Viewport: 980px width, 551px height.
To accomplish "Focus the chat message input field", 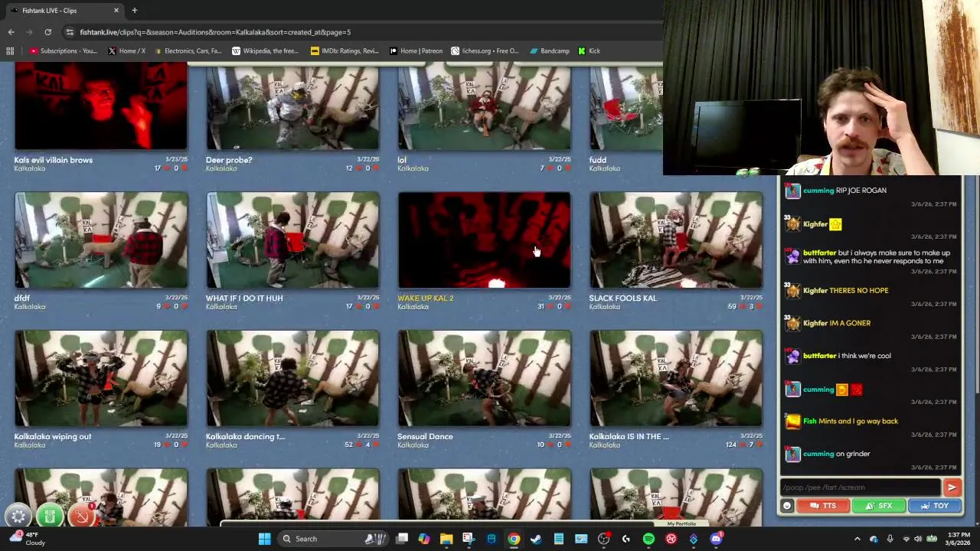I will (861, 487).
